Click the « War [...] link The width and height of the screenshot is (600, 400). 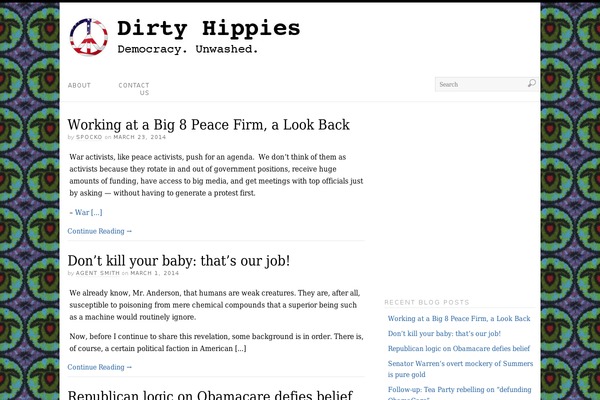coord(86,212)
